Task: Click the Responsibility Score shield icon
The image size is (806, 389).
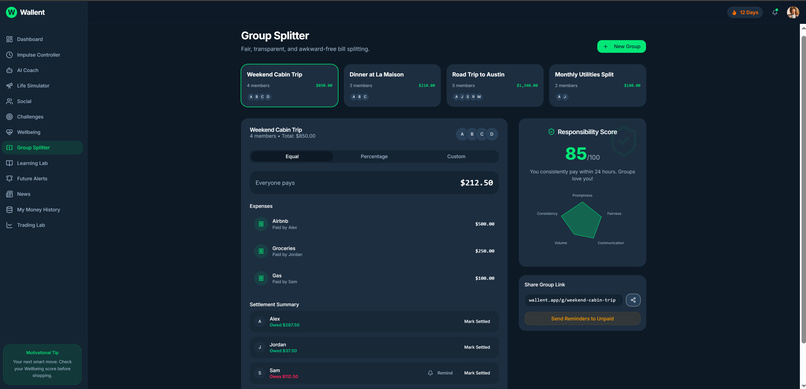Action: coord(551,132)
